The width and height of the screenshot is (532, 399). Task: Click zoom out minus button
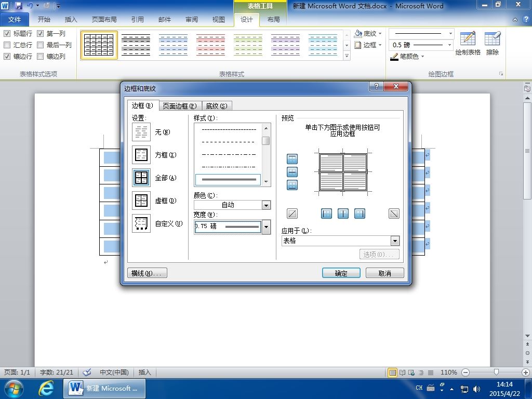point(465,373)
